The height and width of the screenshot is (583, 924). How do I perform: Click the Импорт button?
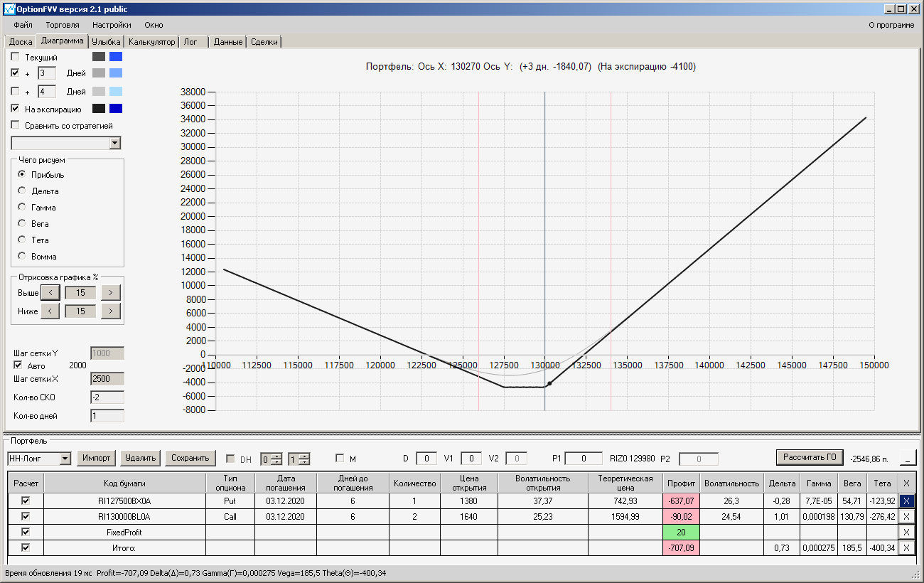(97, 458)
